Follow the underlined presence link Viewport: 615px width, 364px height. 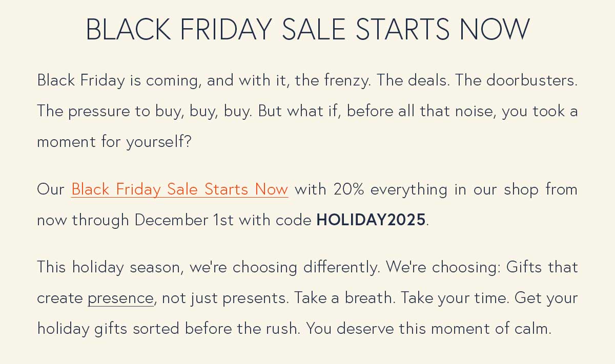(x=120, y=298)
